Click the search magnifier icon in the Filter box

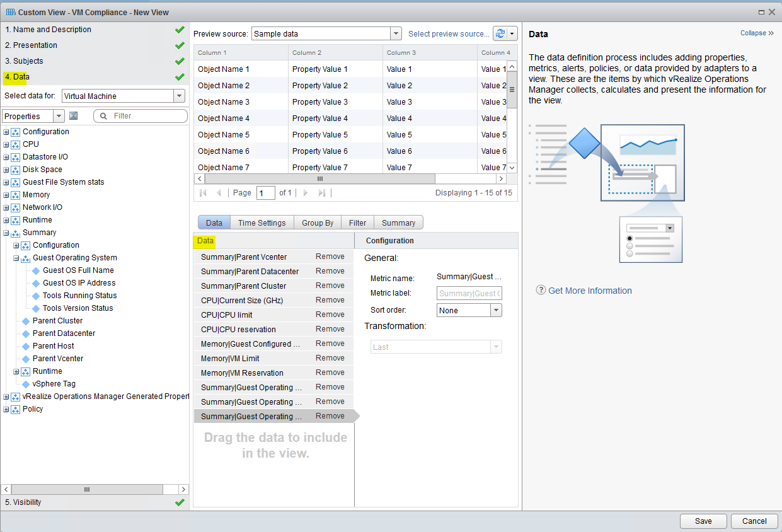point(104,116)
